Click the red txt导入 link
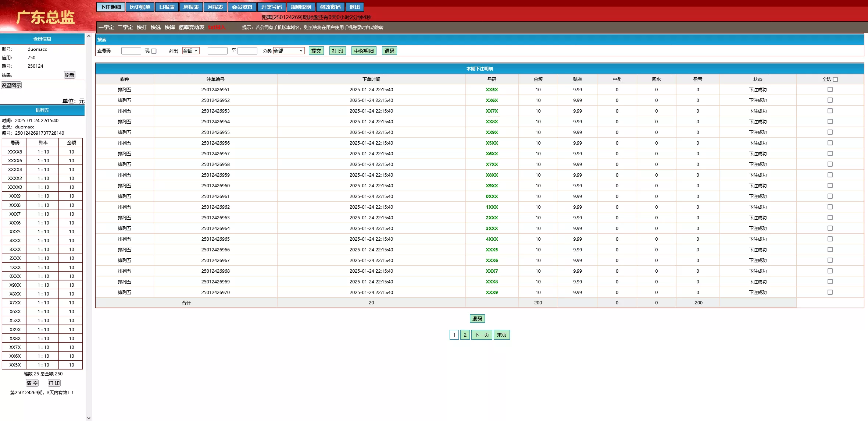The image size is (868, 421). click(217, 27)
